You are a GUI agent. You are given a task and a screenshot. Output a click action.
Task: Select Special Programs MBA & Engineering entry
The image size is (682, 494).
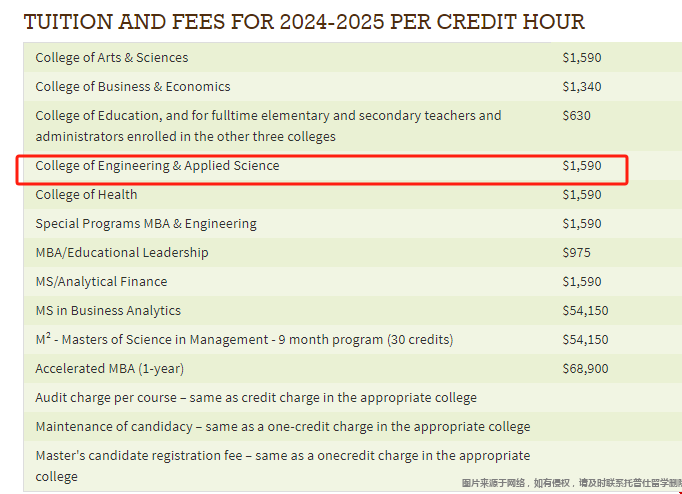[146, 224]
